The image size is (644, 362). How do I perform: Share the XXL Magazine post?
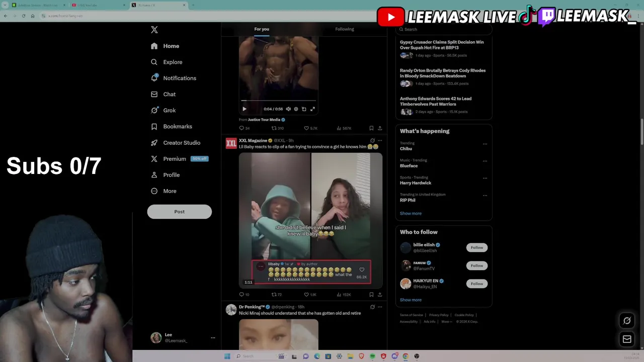(380, 295)
